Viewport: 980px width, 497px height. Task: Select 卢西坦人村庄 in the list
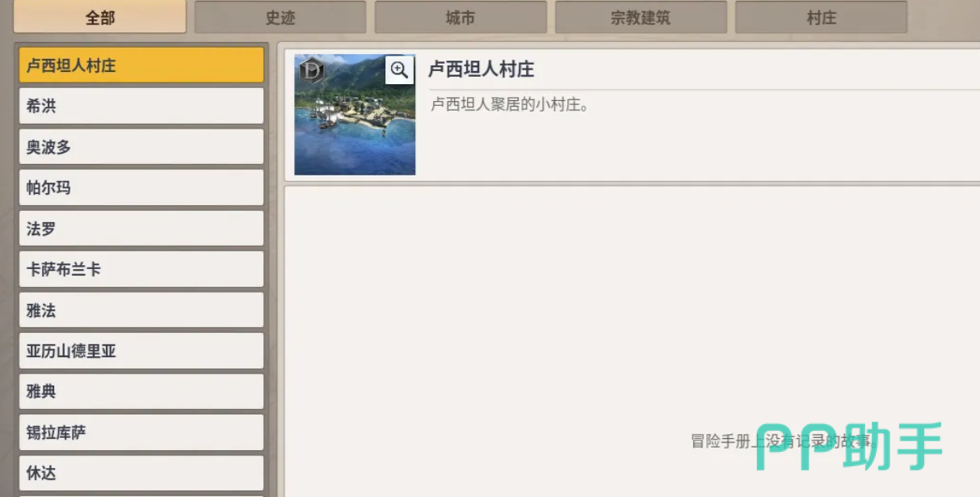coord(141,65)
